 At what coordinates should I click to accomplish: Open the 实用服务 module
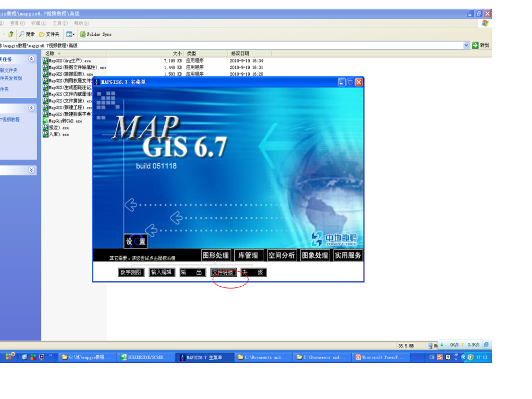348,256
